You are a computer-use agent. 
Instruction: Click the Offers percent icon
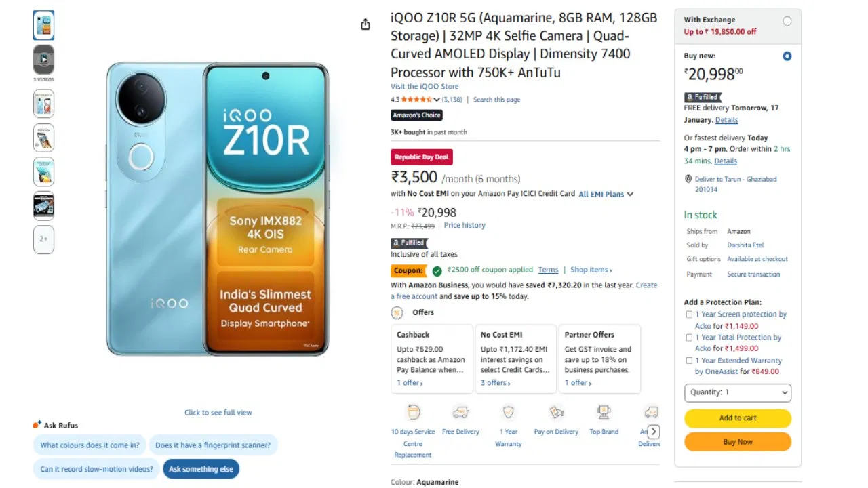point(397,312)
